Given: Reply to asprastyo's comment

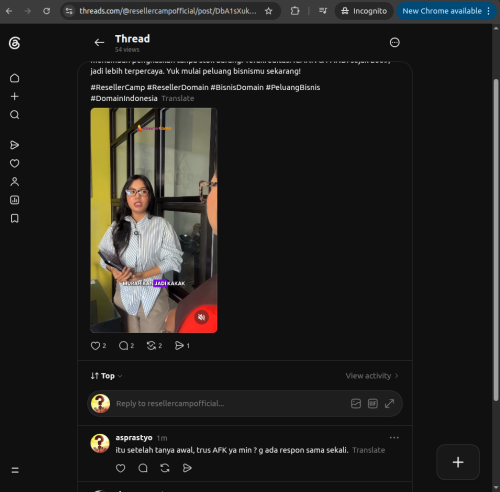Looking at the screenshot, I should [x=143, y=468].
